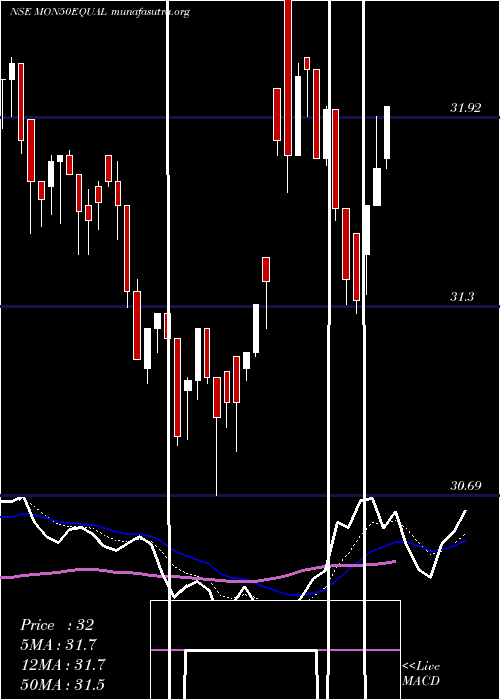
Task: Click the 5MA : 31.7 value
Action: coord(59,645)
